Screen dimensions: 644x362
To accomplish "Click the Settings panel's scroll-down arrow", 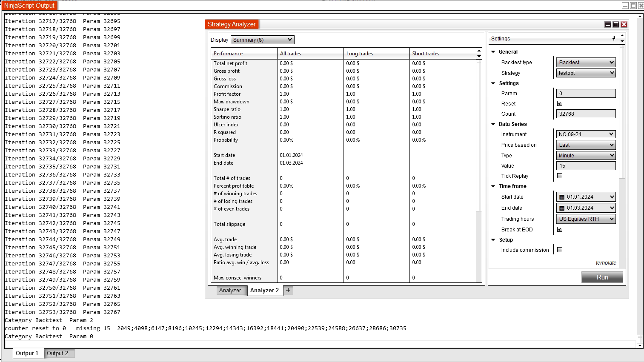I will coord(622,41).
